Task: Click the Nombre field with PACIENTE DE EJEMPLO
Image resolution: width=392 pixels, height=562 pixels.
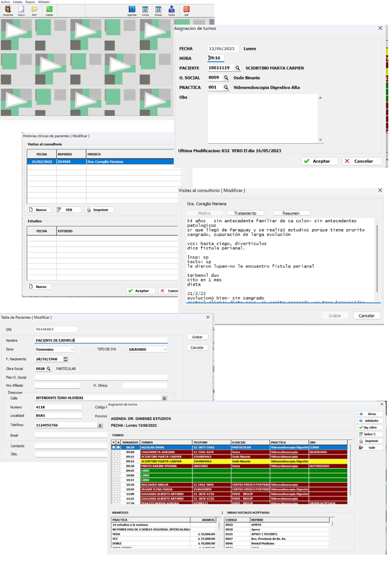Action: click(101, 341)
